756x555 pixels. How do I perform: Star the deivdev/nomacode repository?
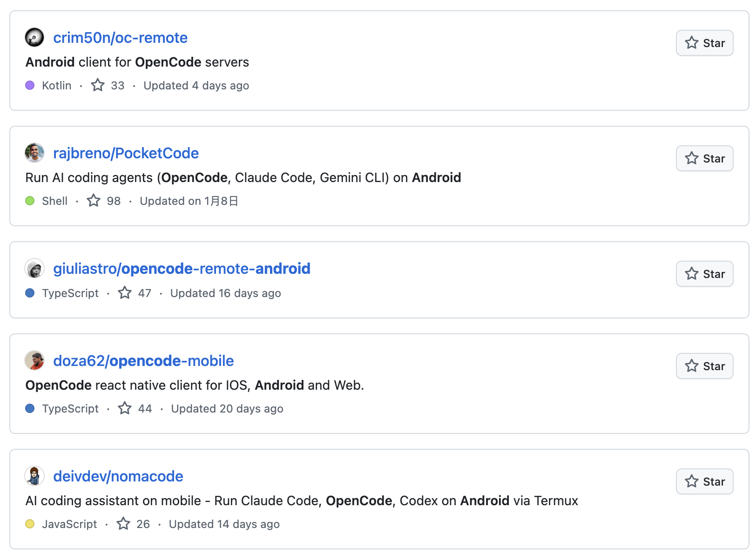(x=704, y=482)
